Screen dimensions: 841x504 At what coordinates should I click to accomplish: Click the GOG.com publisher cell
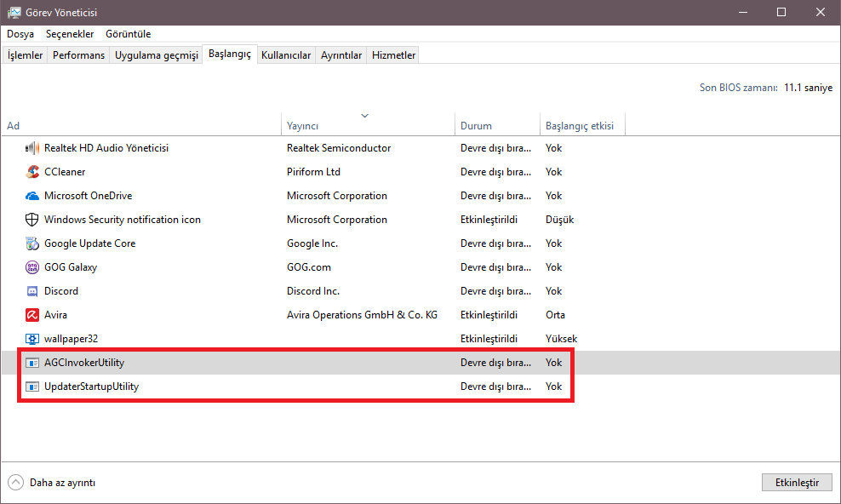309,267
